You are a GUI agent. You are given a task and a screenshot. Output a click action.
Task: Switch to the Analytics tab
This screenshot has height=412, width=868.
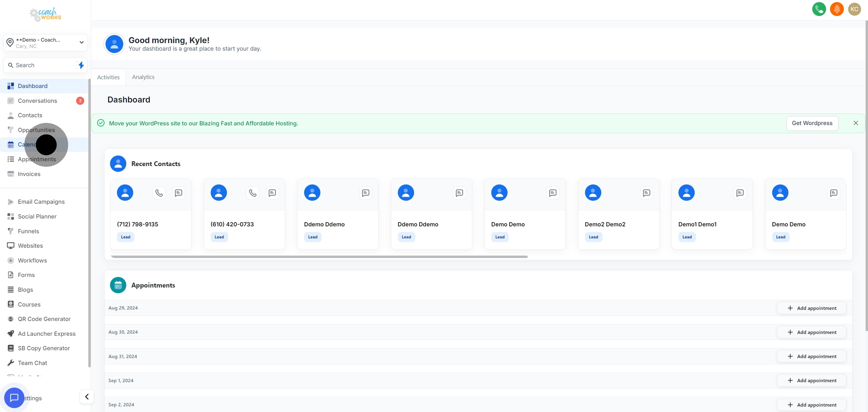coord(143,77)
